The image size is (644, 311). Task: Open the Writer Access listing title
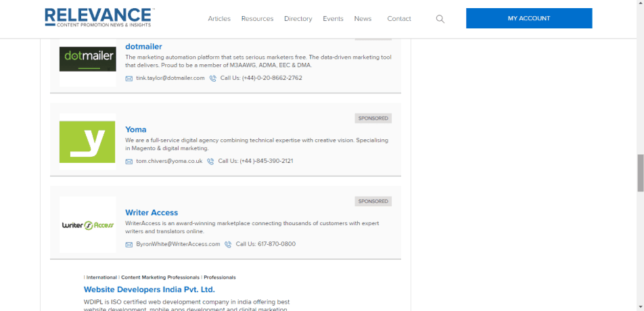pos(152,212)
